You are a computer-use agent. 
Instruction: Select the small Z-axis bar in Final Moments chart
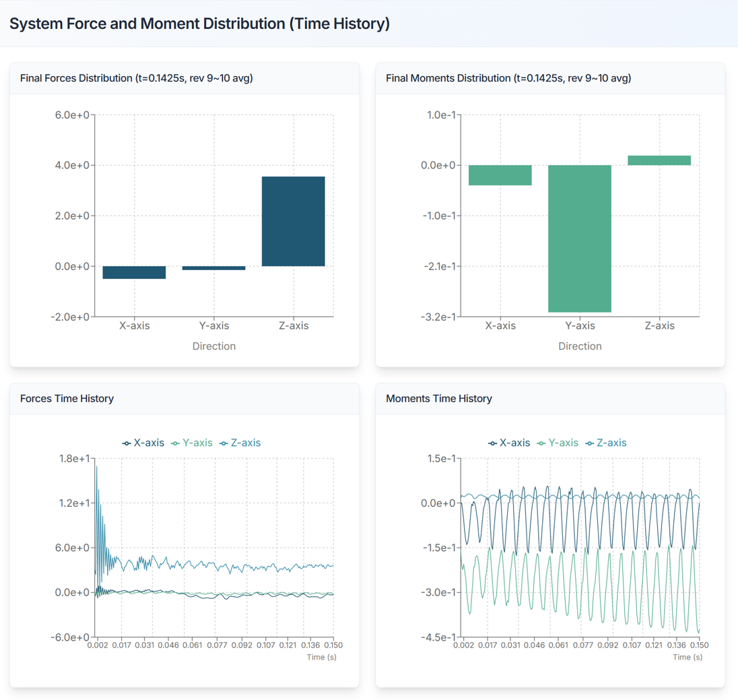click(x=659, y=160)
